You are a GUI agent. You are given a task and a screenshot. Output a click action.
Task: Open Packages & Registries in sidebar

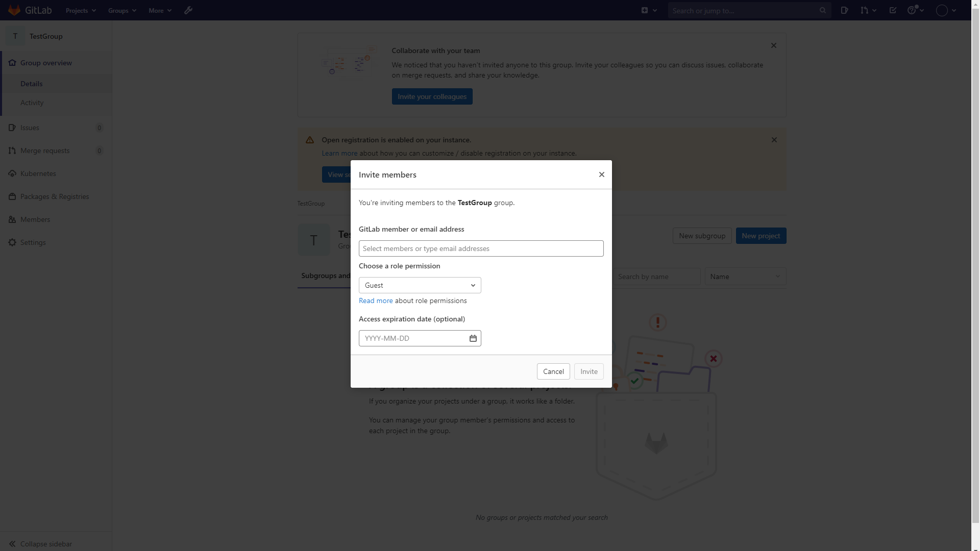(55, 196)
